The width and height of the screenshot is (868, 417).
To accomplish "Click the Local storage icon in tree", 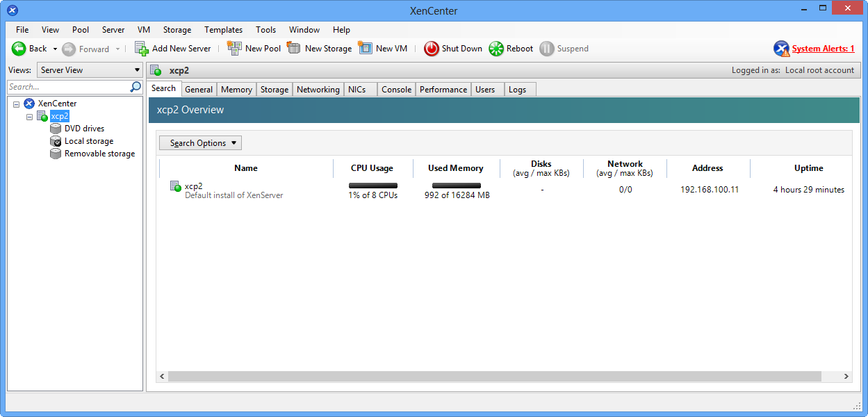I will pyautogui.click(x=56, y=141).
